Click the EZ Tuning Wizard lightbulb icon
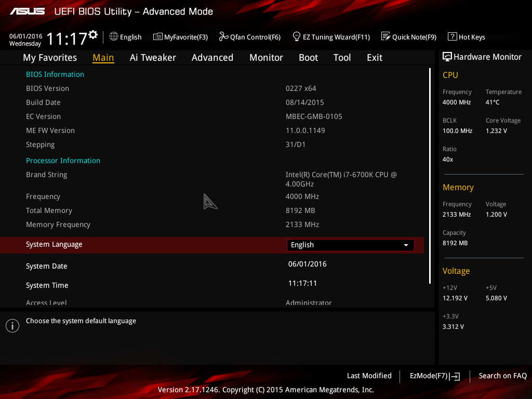532x399 pixels. click(x=297, y=36)
